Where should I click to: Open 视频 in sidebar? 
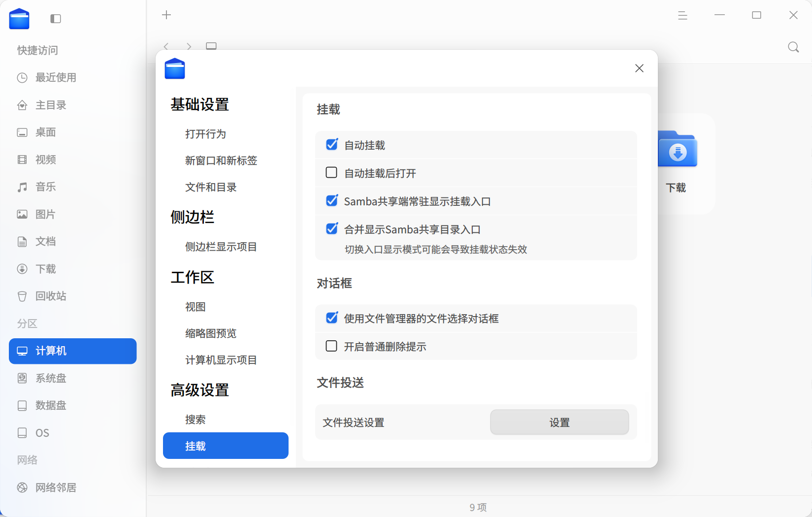(x=72, y=160)
